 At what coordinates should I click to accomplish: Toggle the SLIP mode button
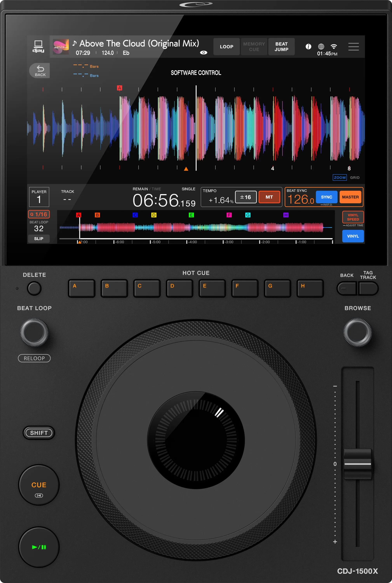click(x=38, y=239)
